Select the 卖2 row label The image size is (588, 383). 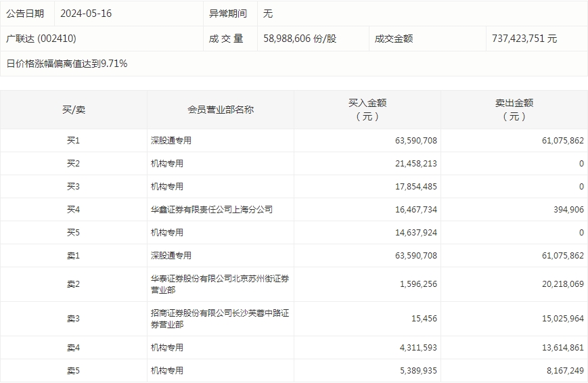click(74, 284)
